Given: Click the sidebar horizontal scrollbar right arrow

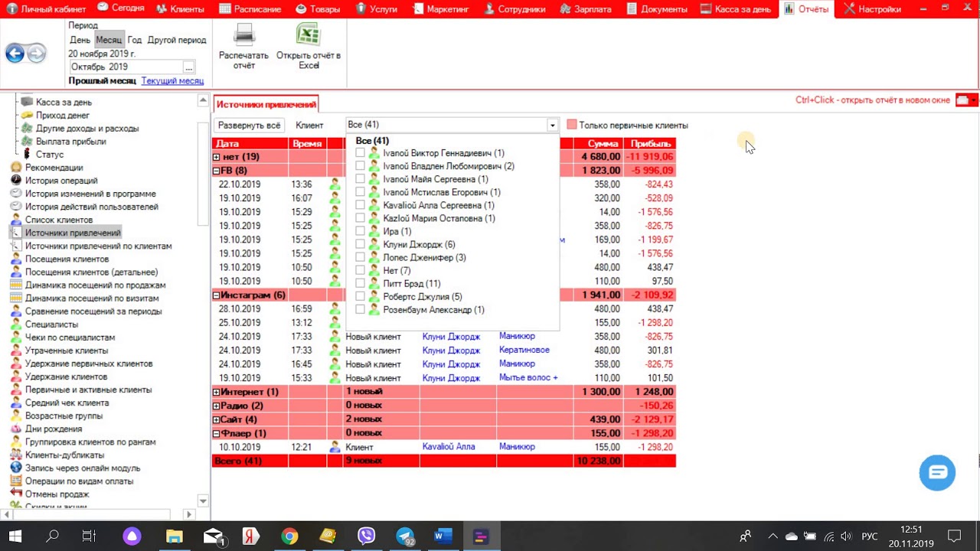Looking at the screenshot, I should pos(190,515).
